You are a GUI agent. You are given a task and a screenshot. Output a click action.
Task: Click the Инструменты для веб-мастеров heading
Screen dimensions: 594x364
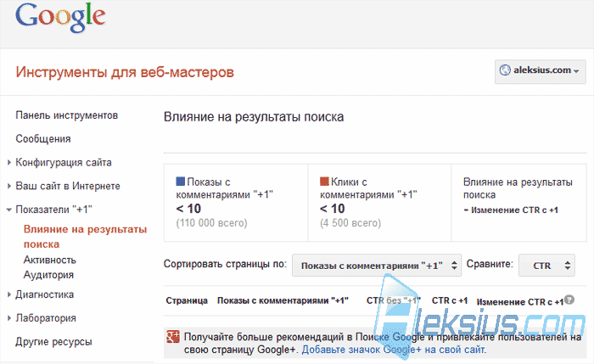[x=125, y=72]
